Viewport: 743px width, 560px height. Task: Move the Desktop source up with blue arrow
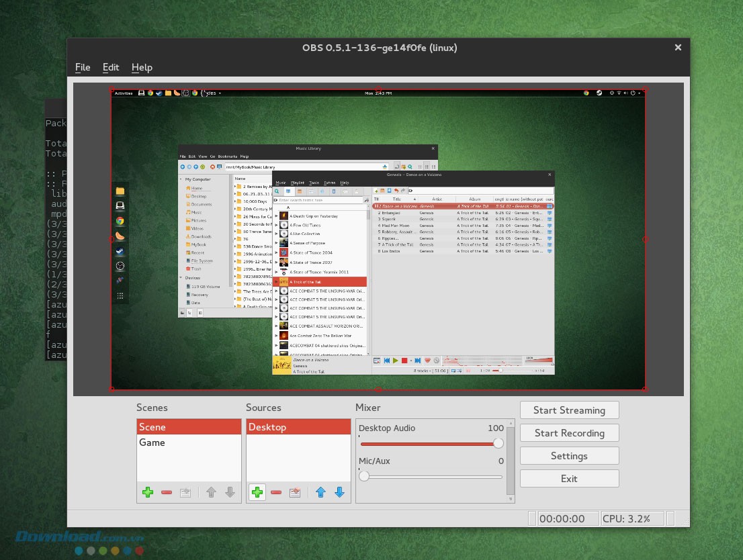[320, 492]
